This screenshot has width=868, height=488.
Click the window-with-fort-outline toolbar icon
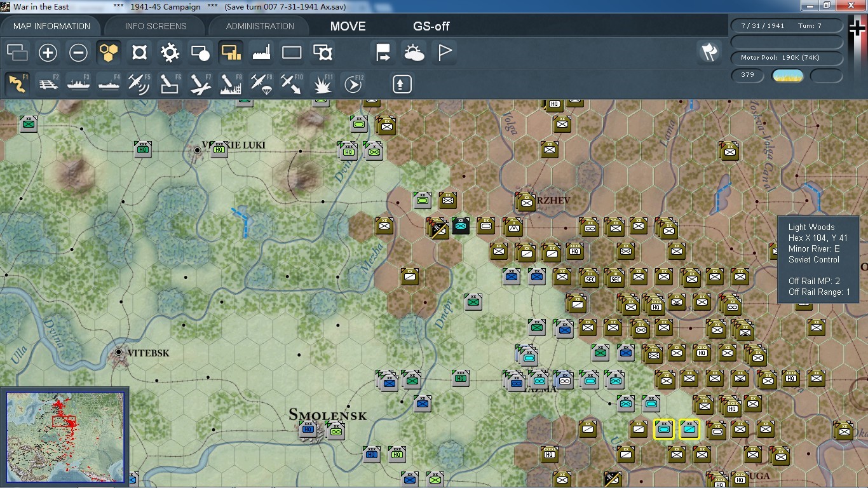pos(323,53)
